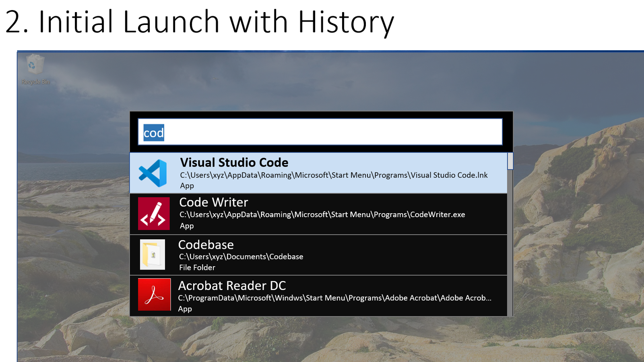Click the Codebase folder icon
Image resolution: width=644 pixels, height=362 pixels.
tap(153, 255)
